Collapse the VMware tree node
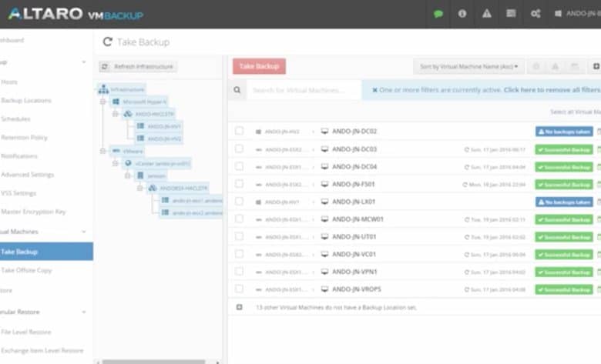The height and width of the screenshot is (364, 601). (x=102, y=151)
